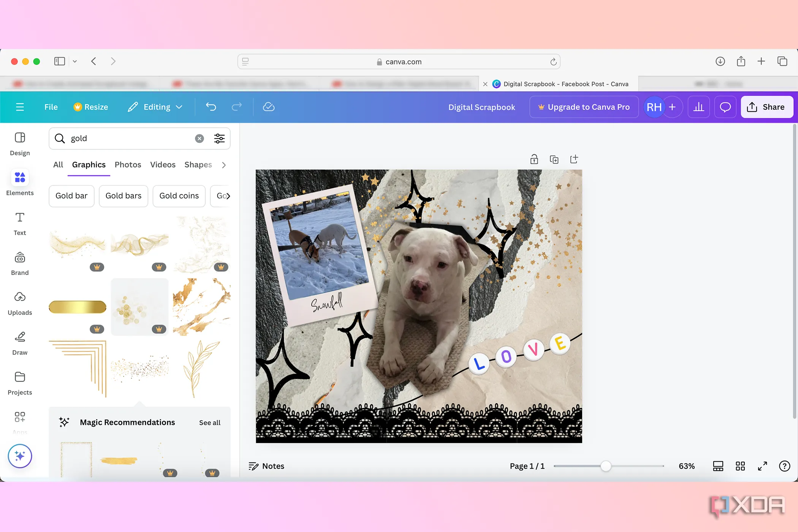798x532 pixels.
Task: Show more suggested gold keywords arrow
Action: pos(228,196)
